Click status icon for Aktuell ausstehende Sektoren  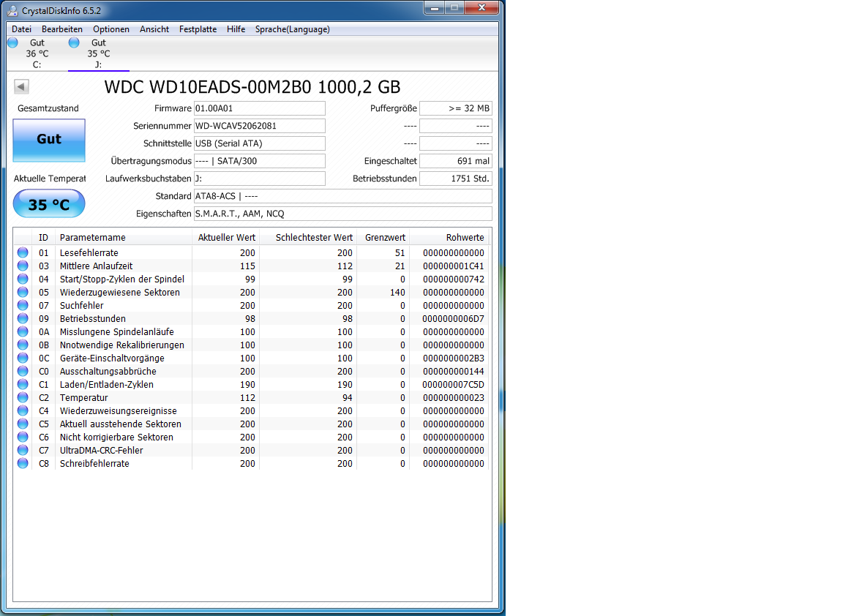tap(23, 424)
